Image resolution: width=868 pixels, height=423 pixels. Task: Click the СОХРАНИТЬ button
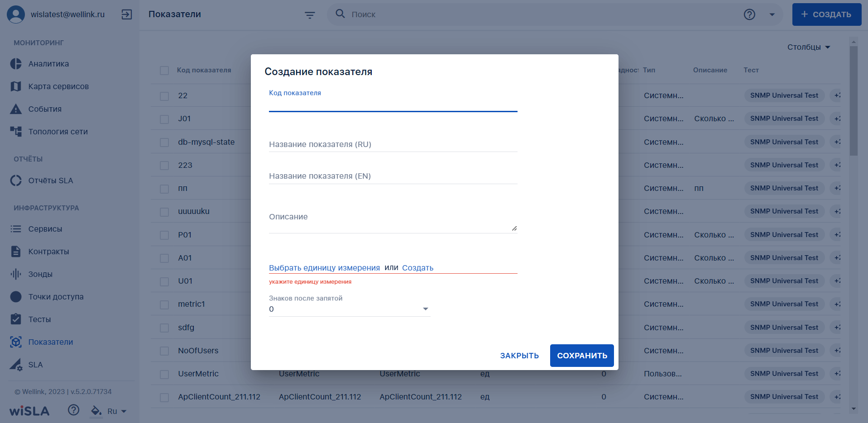(582, 356)
